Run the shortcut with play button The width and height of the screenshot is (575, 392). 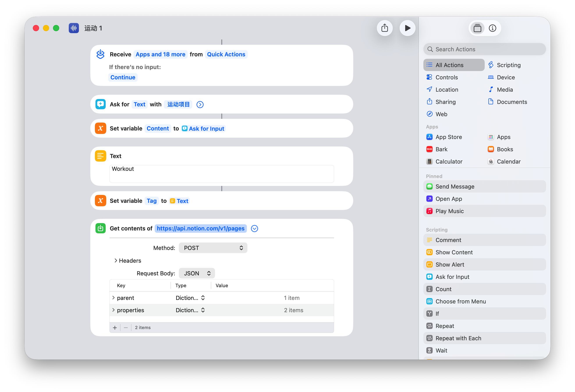coord(407,28)
